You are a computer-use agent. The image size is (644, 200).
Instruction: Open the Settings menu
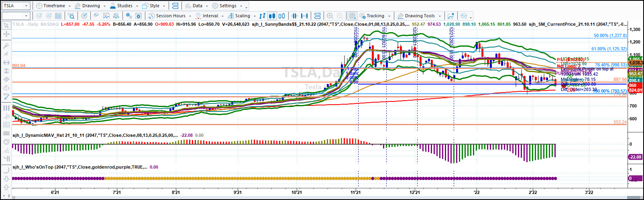pos(227,6)
